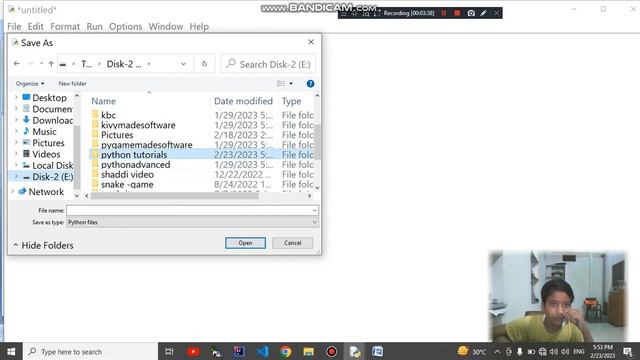Select the python tutorials folder
Viewport: 640px width, 360px height.
coord(202,155)
